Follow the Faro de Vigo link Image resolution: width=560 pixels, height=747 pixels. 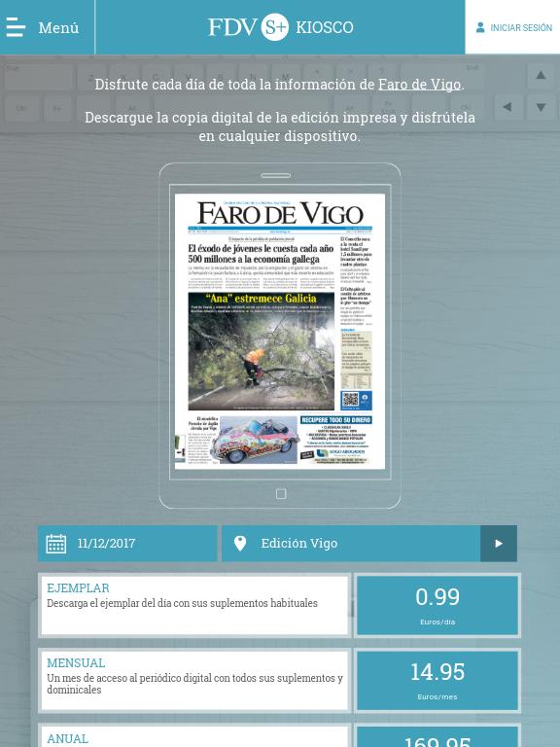420,85
